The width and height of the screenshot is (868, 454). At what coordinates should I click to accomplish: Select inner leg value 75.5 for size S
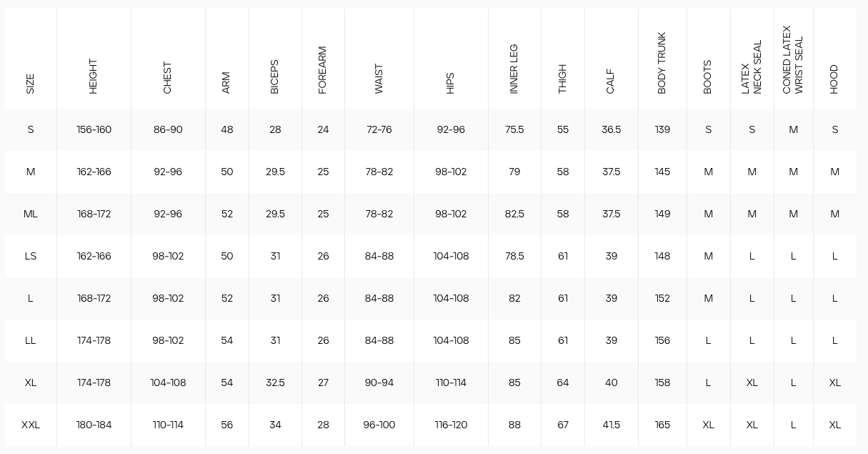[514, 129]
